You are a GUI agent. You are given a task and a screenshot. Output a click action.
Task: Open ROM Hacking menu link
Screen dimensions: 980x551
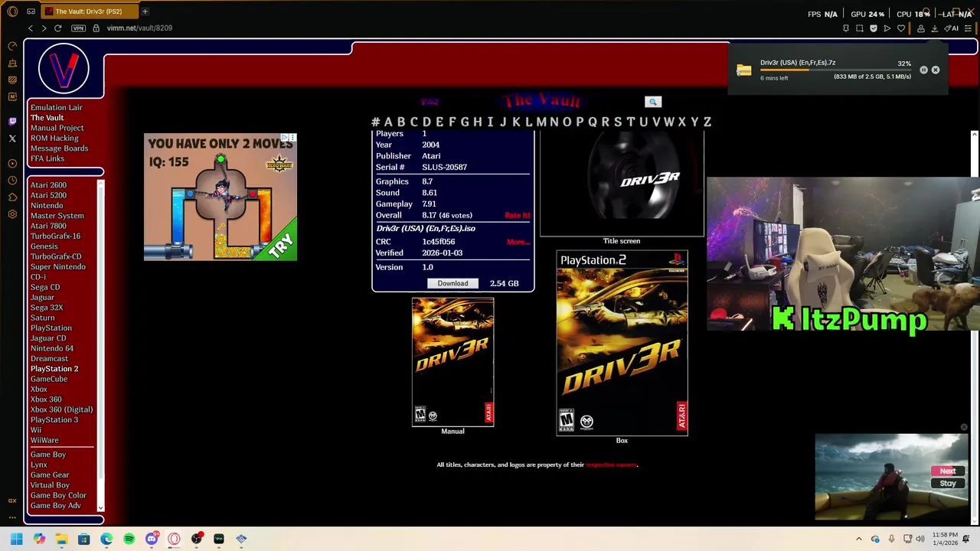pos(54,139)
